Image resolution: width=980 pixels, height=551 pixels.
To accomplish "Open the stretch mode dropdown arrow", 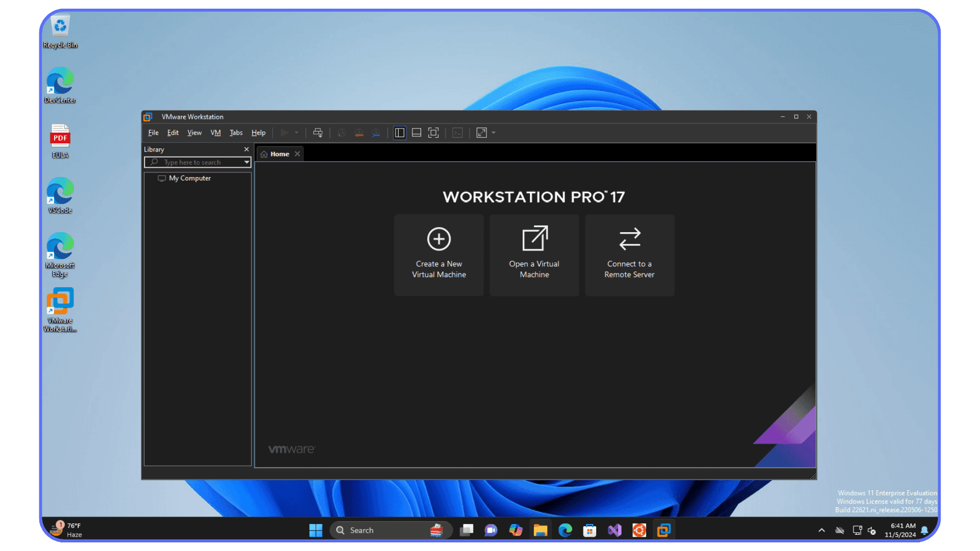I will 493,133.
